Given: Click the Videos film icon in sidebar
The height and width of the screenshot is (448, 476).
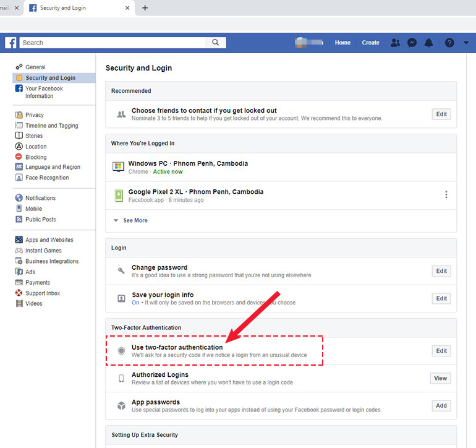Looking at the screenshot, I should pyautogui.click(x=19, y=303).
